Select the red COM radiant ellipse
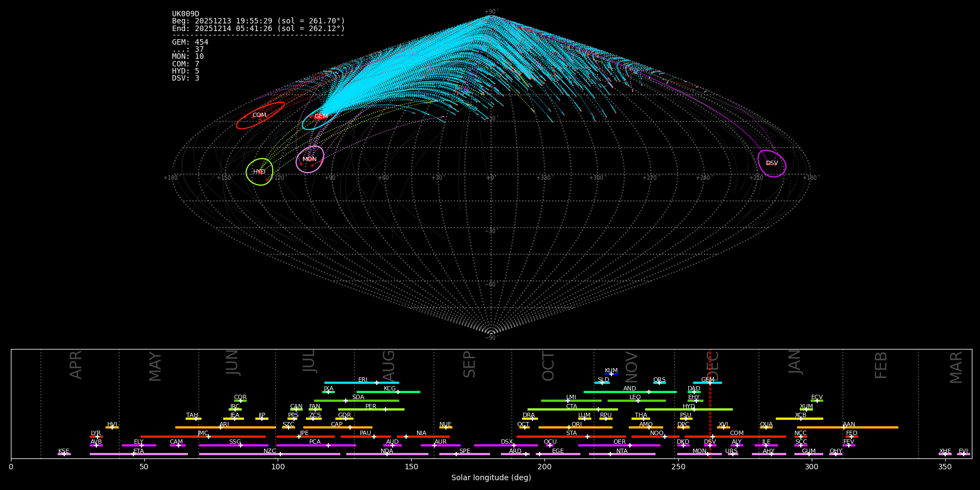 (x=260, y=115)
